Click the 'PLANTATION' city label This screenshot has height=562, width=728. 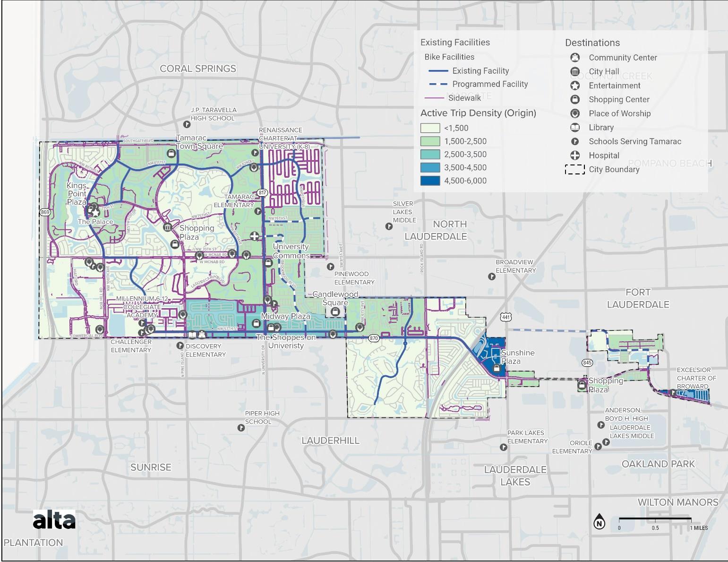(x=33, y=543)
